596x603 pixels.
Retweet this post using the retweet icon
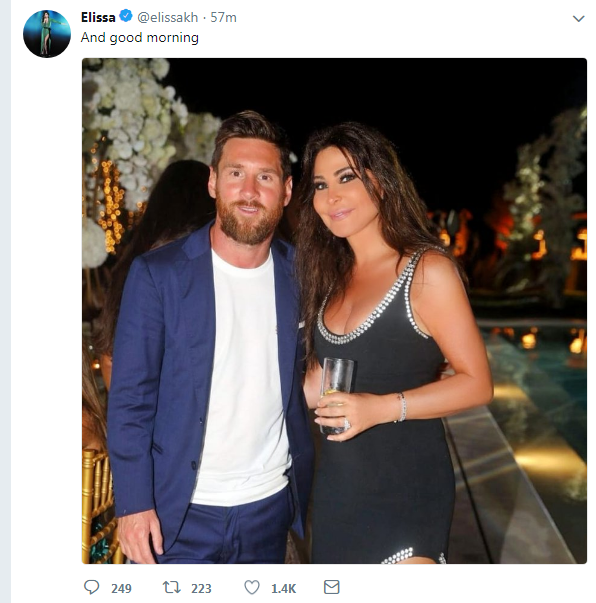[171, 588]
